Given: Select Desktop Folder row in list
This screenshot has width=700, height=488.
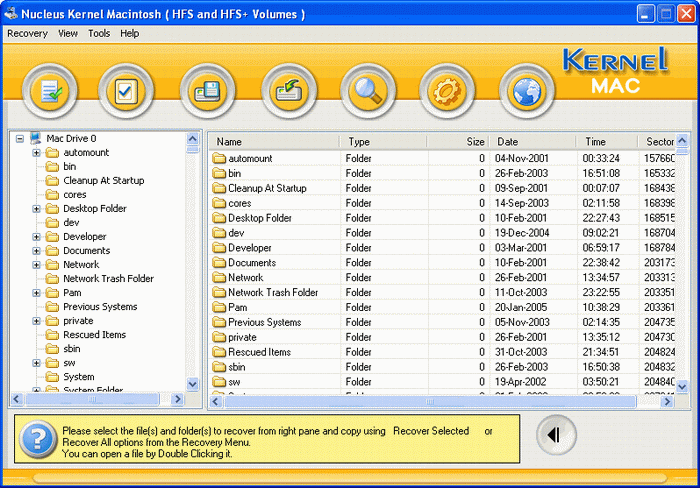Looking at the screenshot, I should tap(442, 218).
